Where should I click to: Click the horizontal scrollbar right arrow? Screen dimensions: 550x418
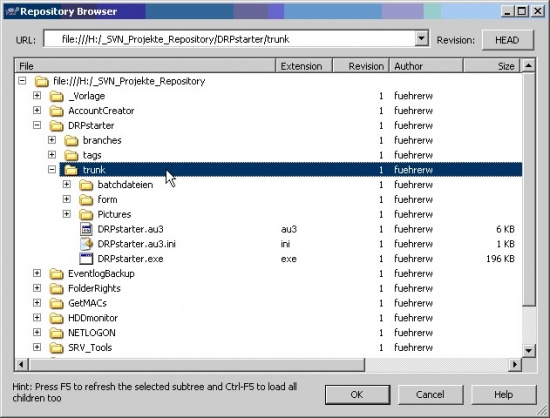click(515, 364)
